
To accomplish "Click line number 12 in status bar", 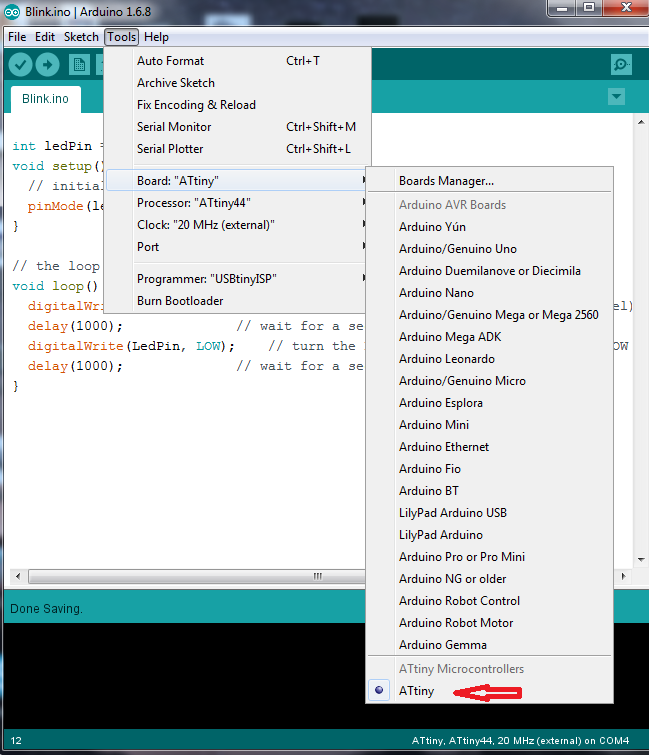I will tap(16, 741).
